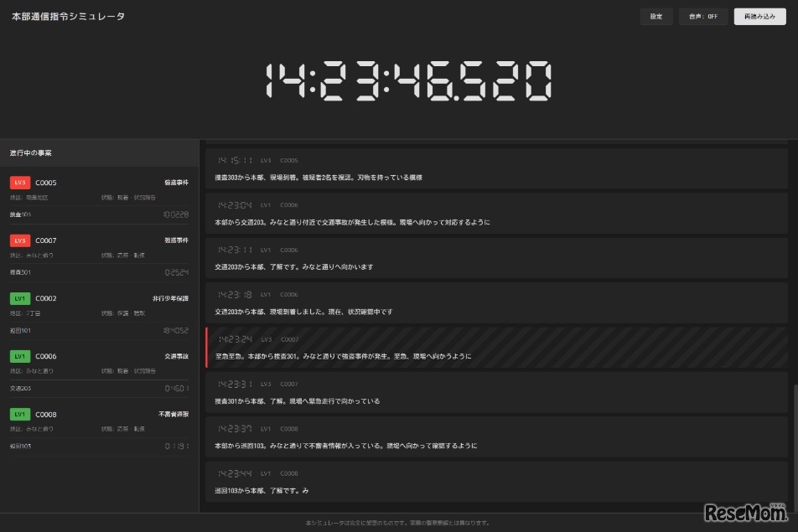
Task: Open incident card C0006
Action: click(99, 372)
